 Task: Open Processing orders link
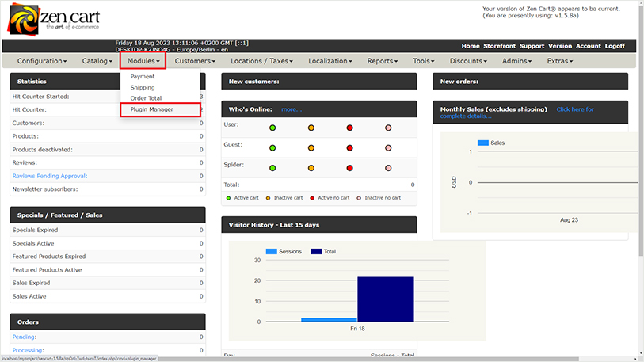click(27, 350)
